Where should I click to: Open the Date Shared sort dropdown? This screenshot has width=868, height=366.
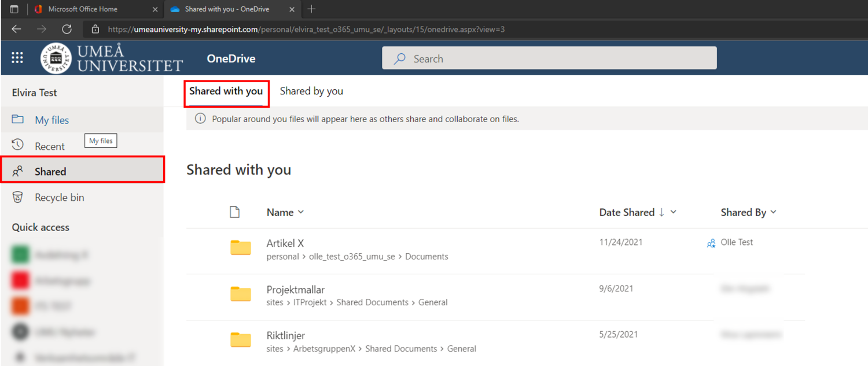click(672, 212)
